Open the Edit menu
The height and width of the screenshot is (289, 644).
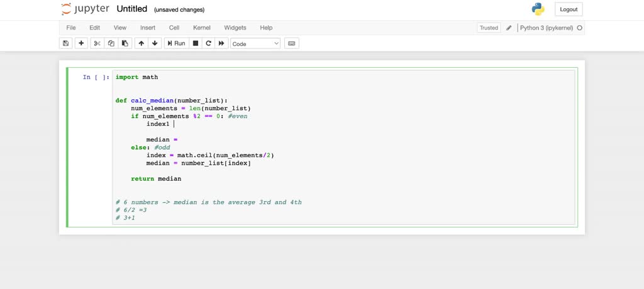tap(95, 28)
